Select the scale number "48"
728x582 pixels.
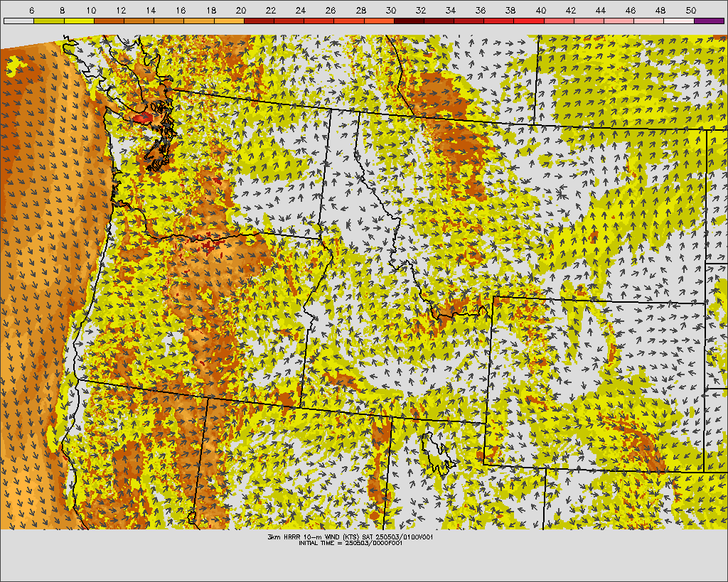[660, 11]
